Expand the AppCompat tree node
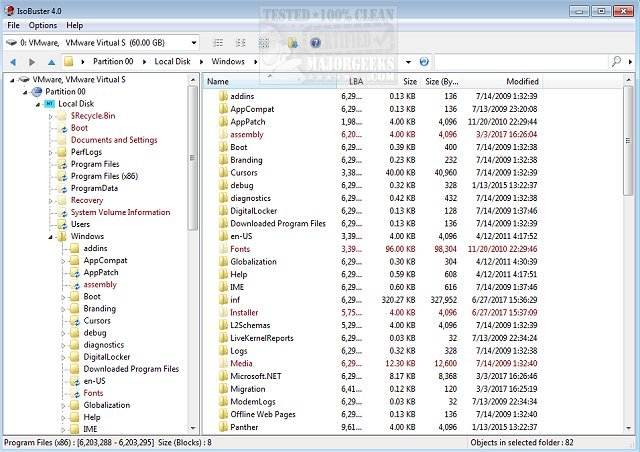The height and width of the screenshot is (452, 640). pyautogui.click(x=63, y=261)
